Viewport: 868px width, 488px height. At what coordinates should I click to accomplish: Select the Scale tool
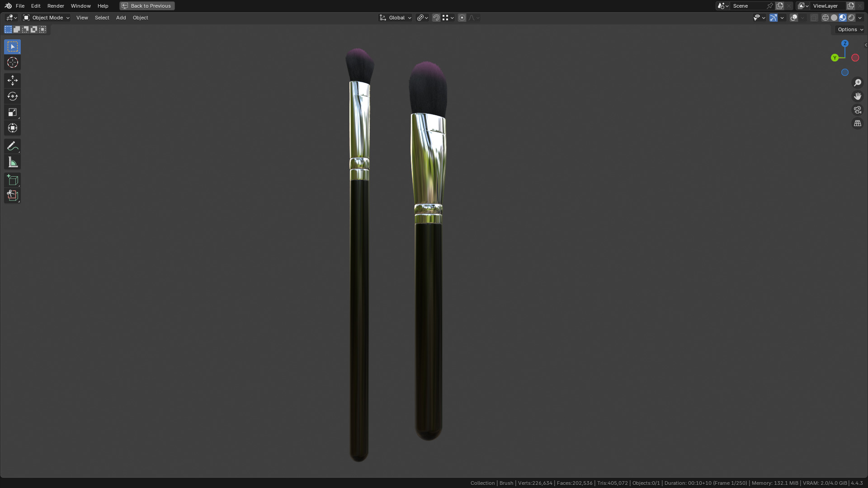click(12, 112)
